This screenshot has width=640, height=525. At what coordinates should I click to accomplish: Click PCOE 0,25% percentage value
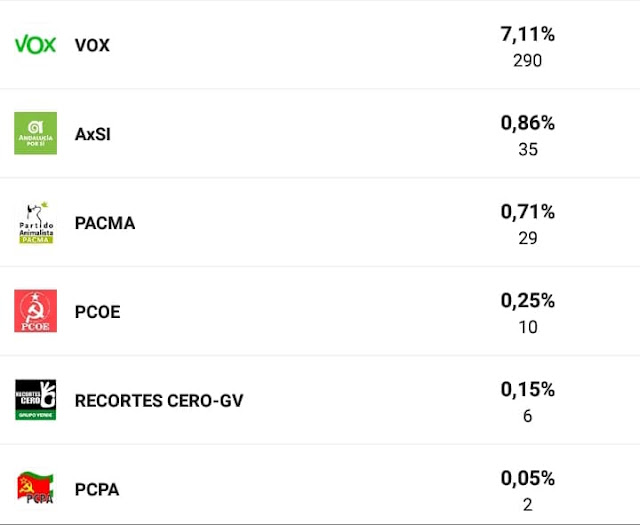click(x=528, y=301)
